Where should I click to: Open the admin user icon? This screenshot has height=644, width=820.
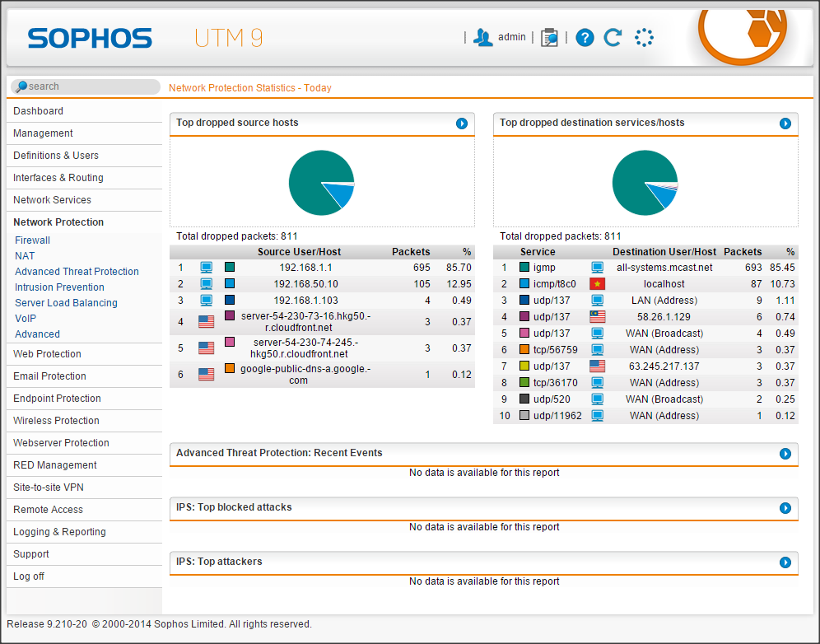click(483, 37)
